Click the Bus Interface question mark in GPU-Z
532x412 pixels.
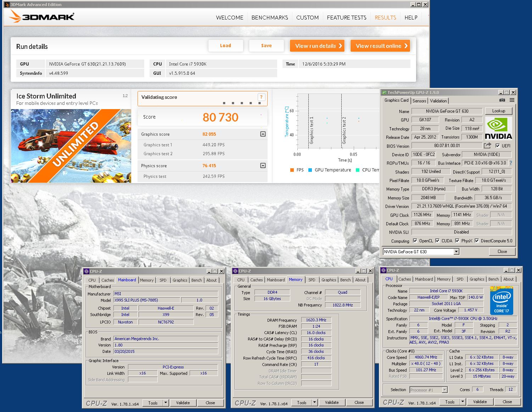click(511, 163)
